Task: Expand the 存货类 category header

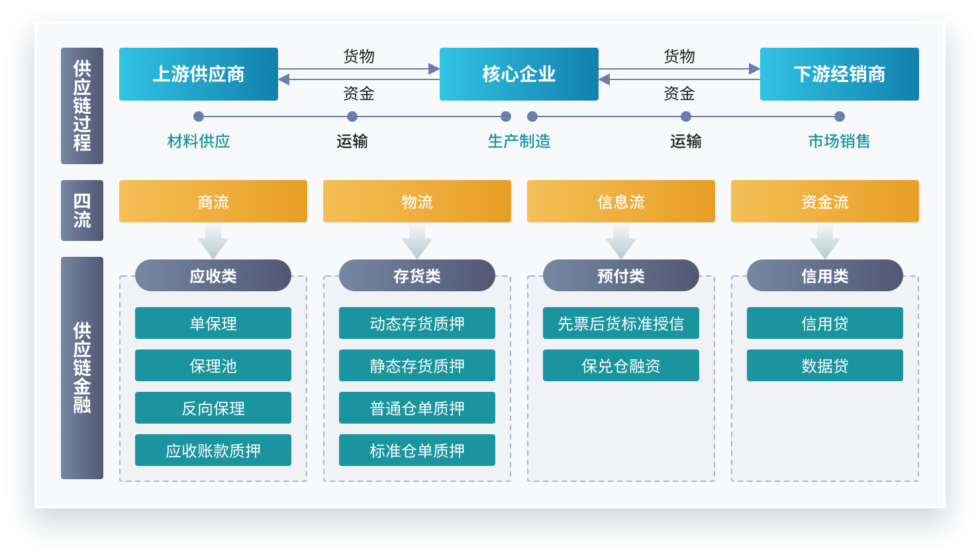Action: (x=416, y=275)
